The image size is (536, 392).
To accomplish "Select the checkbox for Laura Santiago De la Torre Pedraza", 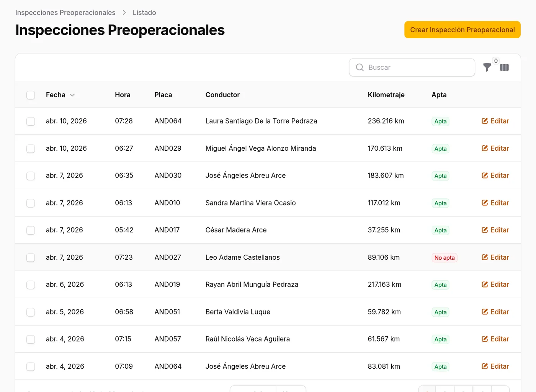I will tap(31, 121).
